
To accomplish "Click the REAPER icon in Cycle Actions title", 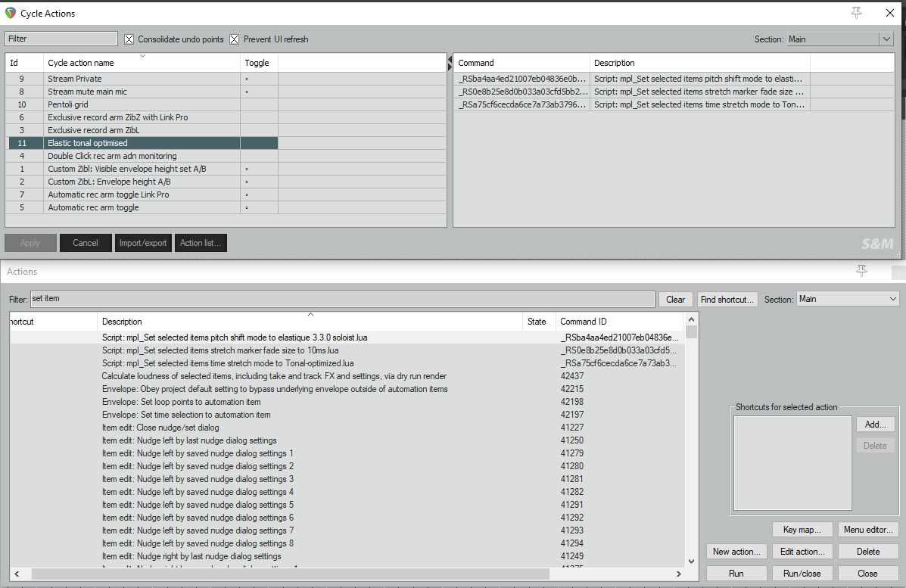I will click(x=11, y=13).
